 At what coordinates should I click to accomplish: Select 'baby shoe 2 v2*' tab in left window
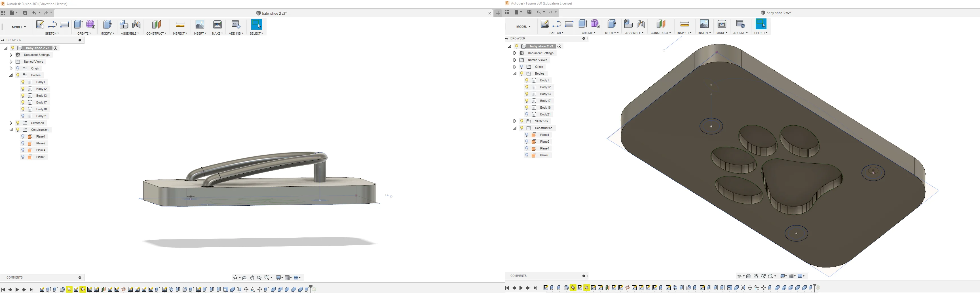[x=272, y=13]
